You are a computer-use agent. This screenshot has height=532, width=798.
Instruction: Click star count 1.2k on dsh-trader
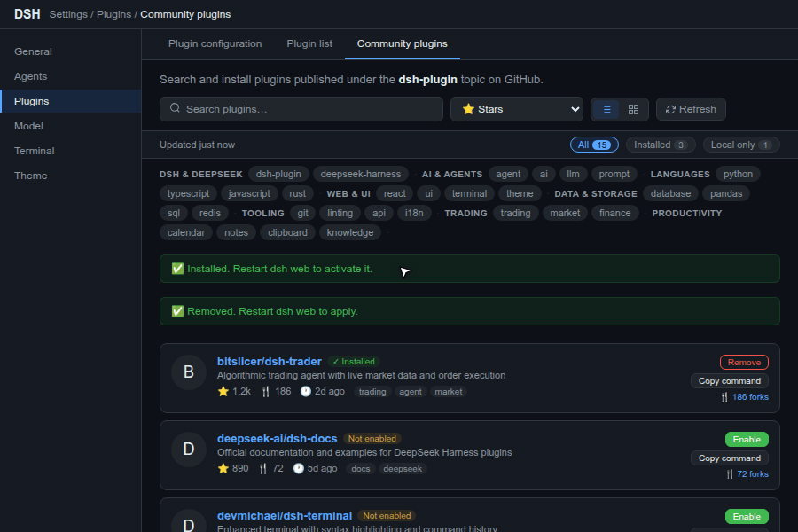234,392
